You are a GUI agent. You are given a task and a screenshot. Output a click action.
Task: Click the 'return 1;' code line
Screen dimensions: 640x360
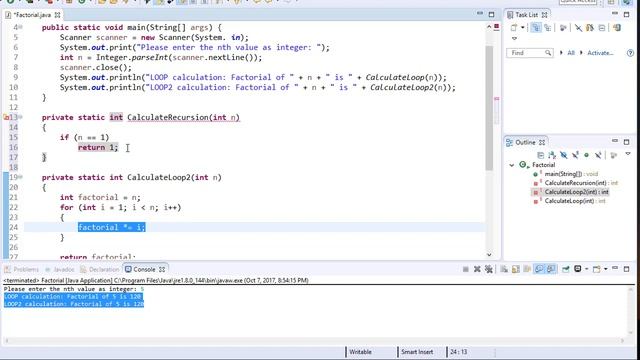98,147
